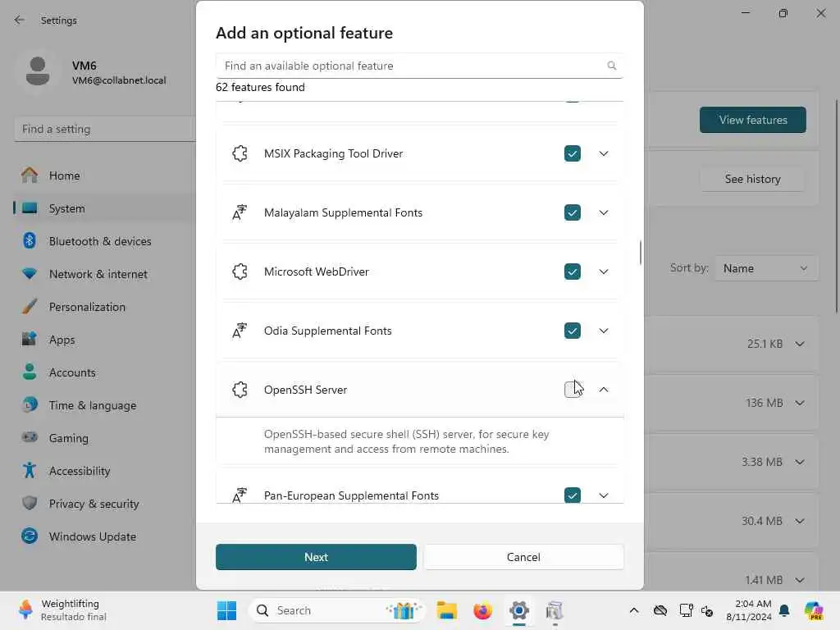
Task: Uncheck Microsoft WebDriver checkbox
Action: click(x=572, y=272)
